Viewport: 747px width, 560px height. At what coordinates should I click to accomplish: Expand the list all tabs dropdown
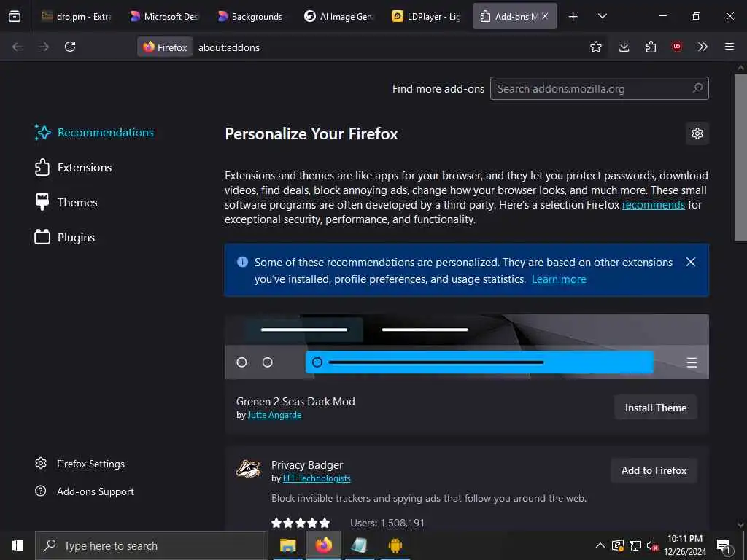coord(603,16)
